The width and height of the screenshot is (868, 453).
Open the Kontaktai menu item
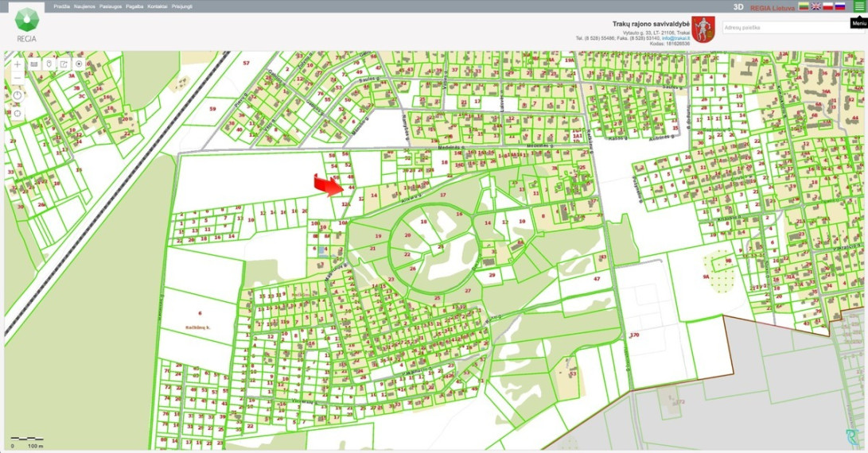(x=158, y=6)
